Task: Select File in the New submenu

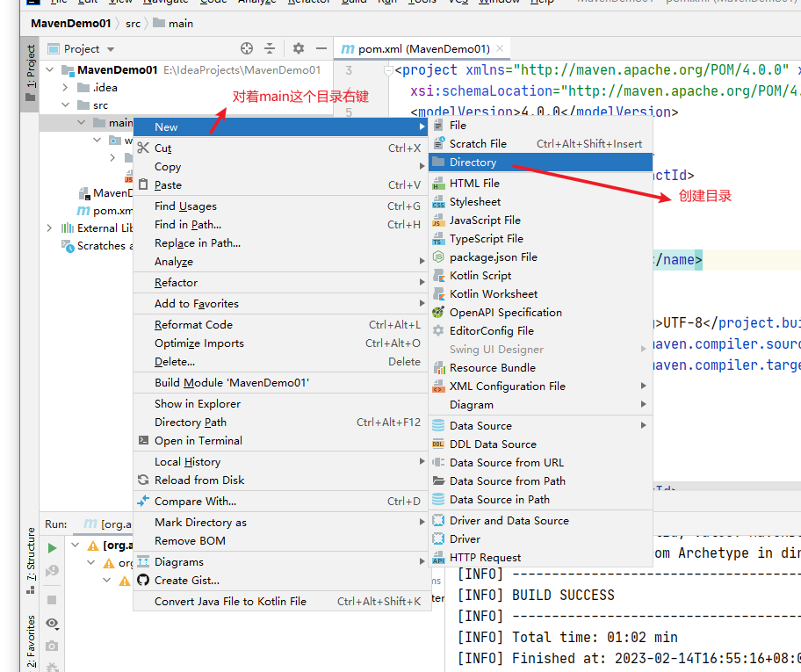Action: [x=540, y=126]
